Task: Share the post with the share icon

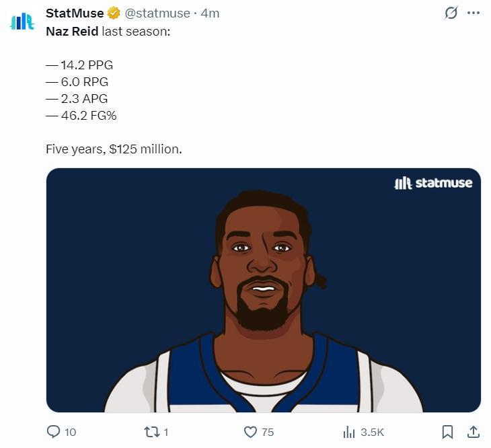Action: tap(473, 431)
